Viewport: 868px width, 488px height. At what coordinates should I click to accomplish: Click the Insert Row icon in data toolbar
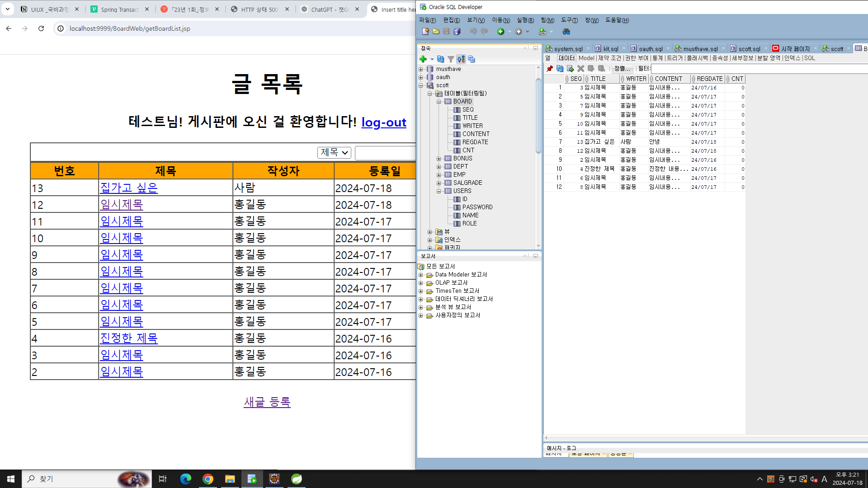point(570,69)
